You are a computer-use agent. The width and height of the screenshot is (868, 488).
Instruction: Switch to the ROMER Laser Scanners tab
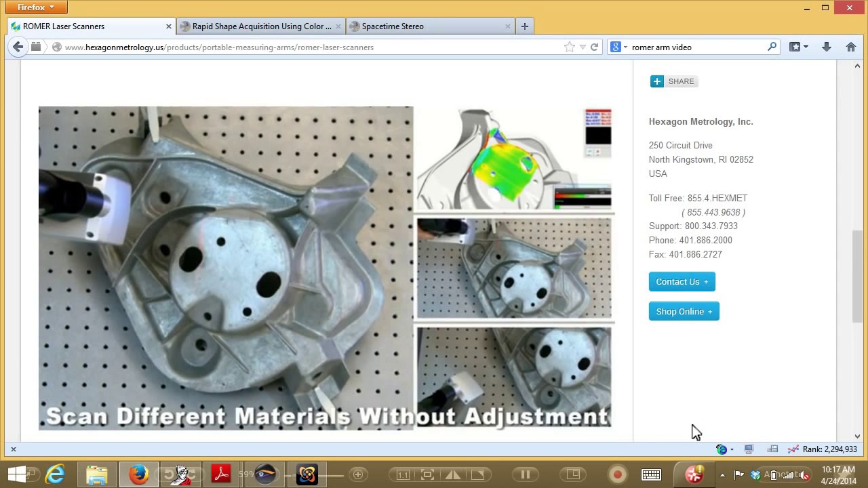92,26
